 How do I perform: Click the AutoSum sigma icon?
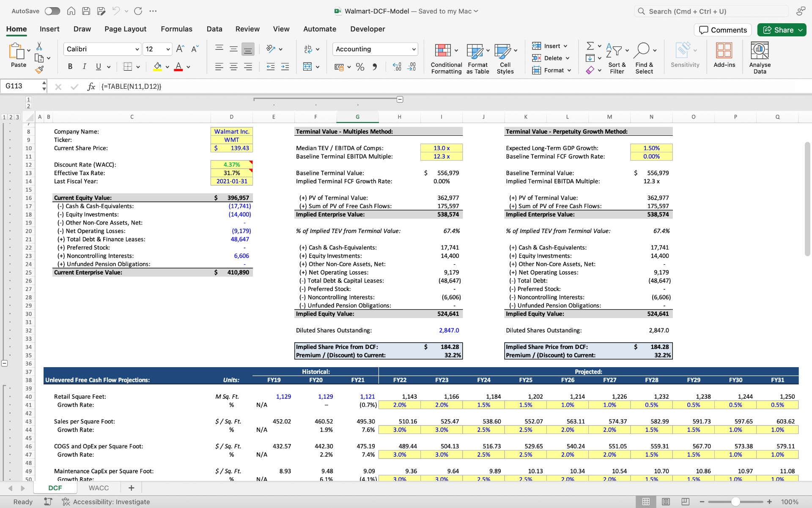pos(590,46)
